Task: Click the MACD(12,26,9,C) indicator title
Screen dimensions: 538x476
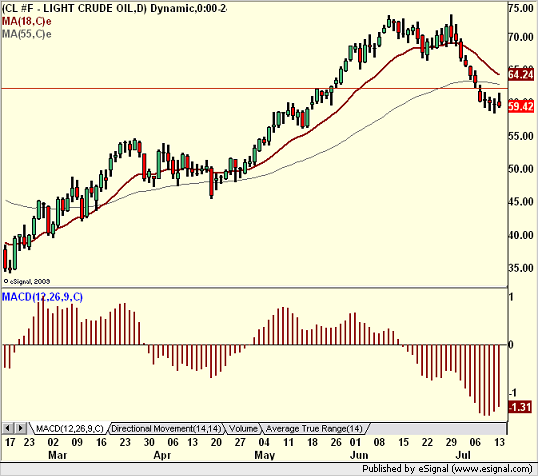Action: coord(42,297)
